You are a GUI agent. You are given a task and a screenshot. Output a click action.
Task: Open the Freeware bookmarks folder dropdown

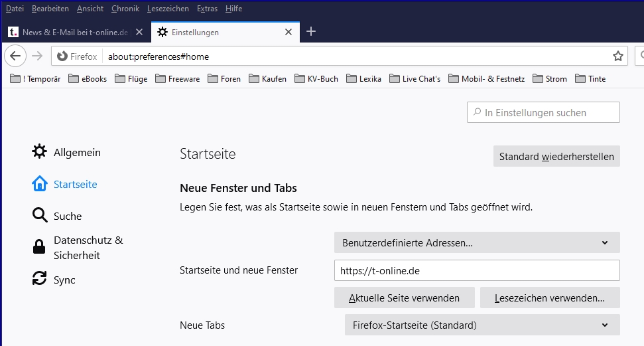[177, 78]
